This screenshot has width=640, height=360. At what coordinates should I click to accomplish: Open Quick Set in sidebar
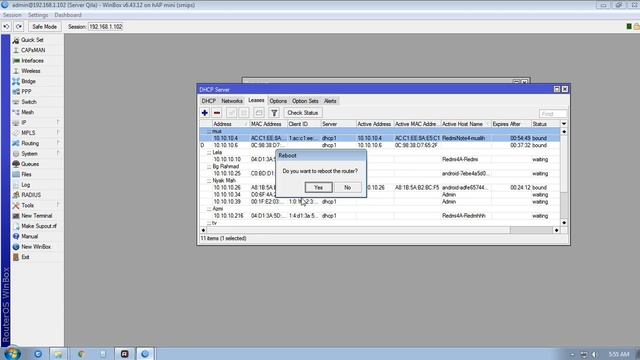coord(32,40)
